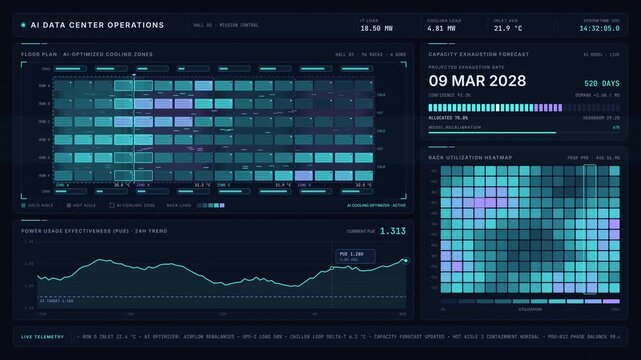Click the 528 DAYS countdown value
This screenshot has width=641, height=360.
(602, 83)
